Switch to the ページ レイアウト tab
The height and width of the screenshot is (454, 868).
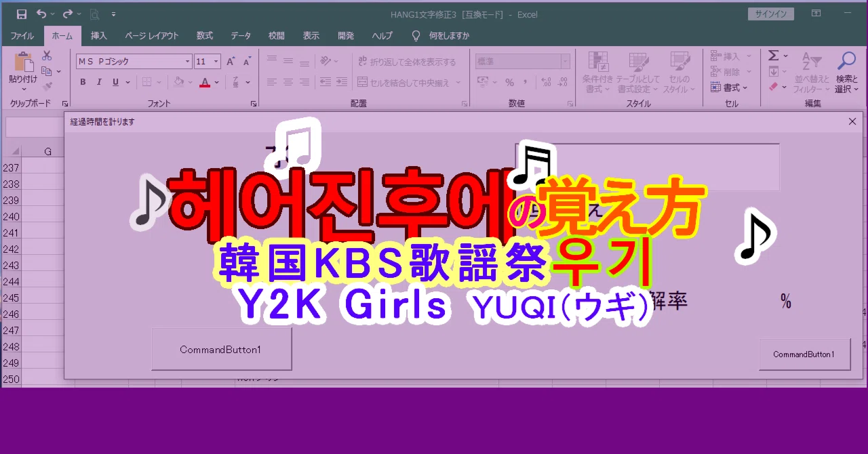[x=152, y=36]
